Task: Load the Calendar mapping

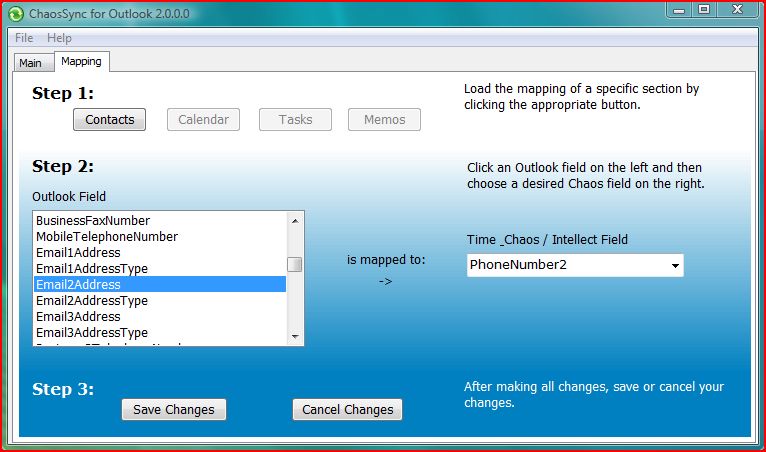Action: (x=203, y=120)
